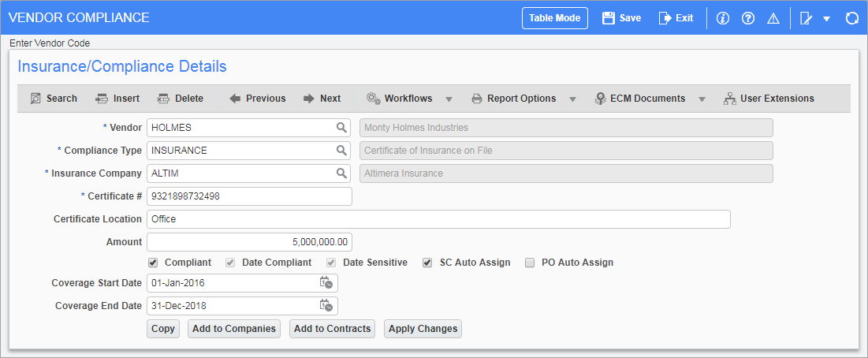Click the Table Mode button
The width and height of the screenshot is (868, 358).
pyautogui.click(x=555, y=18)
